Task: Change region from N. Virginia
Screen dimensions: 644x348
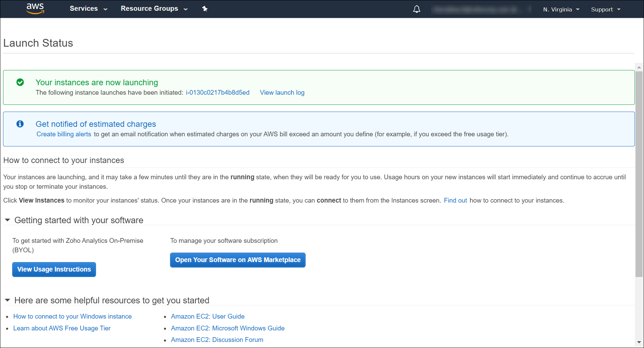Action: tap(561, 9)
